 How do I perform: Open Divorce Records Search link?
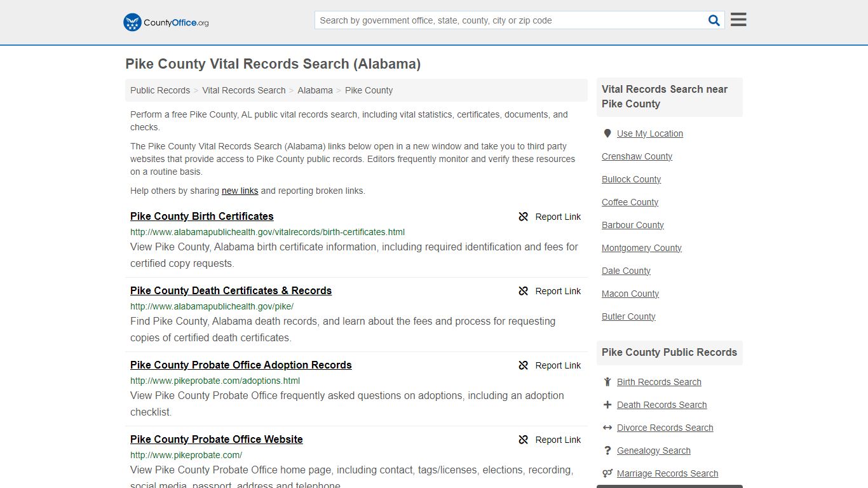coord(665,428)
